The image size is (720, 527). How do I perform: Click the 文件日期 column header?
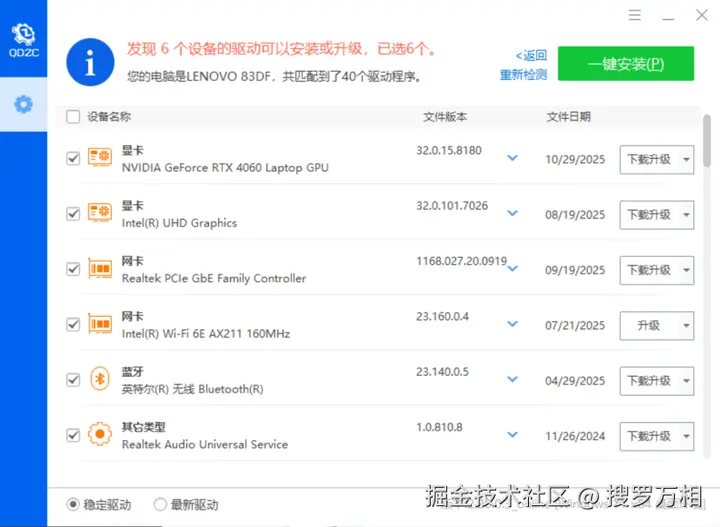(x=568, y=117)
